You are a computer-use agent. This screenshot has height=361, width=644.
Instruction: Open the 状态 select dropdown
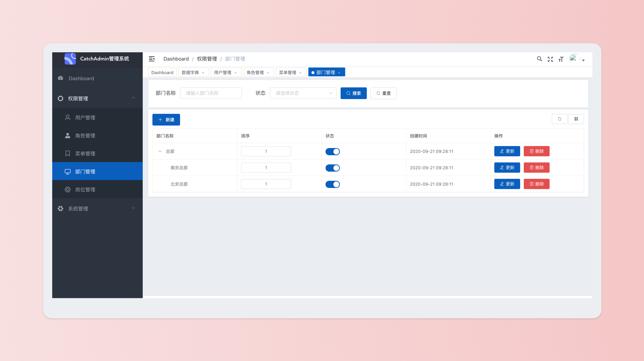tap(303, 93)
